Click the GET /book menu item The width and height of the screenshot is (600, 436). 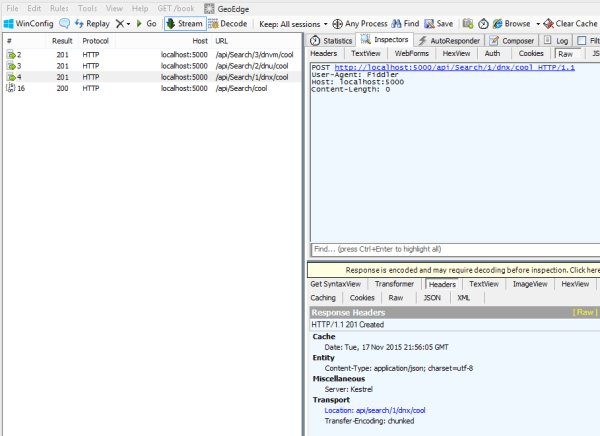point(176,8)
